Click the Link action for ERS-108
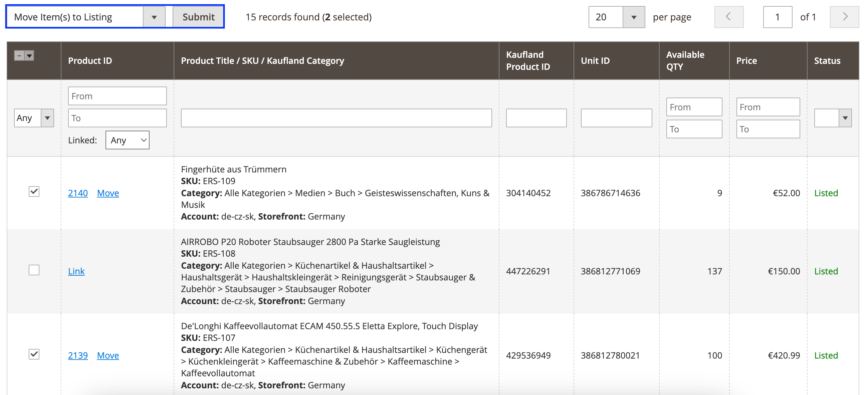 pyautogui.click(x=76, y=271)
